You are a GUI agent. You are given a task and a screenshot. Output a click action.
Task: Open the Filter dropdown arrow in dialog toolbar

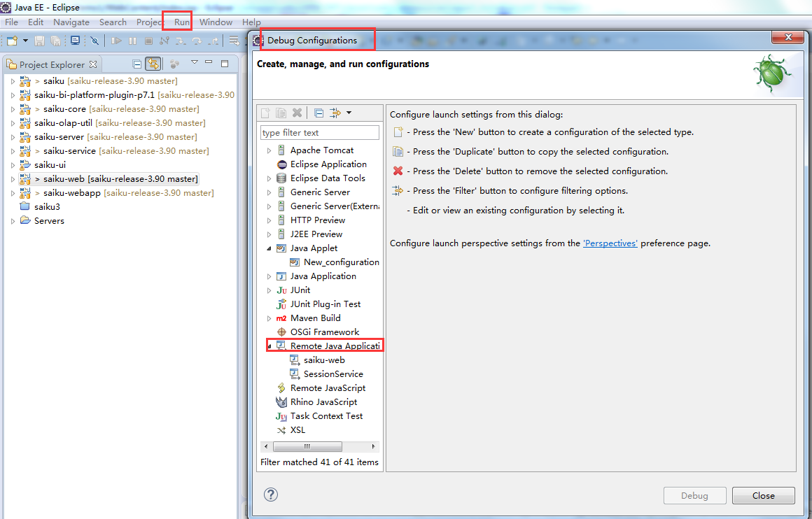[x=349, y=113]
